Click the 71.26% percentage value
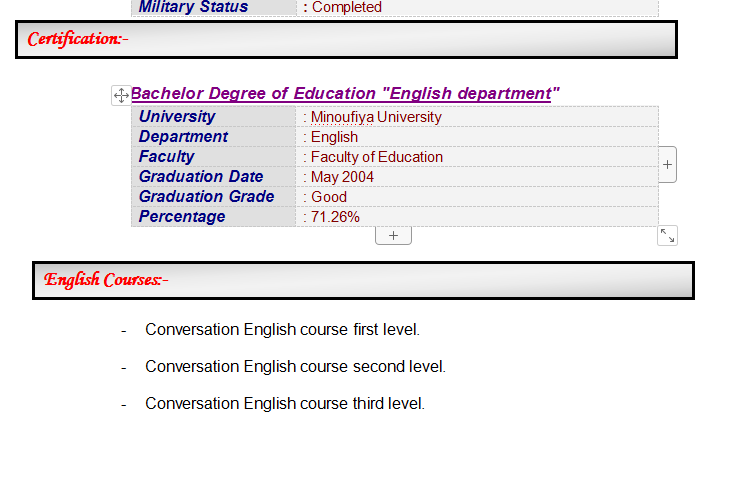The height and width of the screenshot is (497, 755). point(335,217)
